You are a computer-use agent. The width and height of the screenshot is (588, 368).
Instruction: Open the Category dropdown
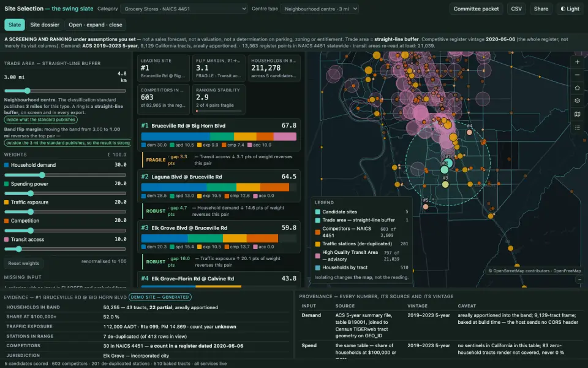tap(184, 9)
